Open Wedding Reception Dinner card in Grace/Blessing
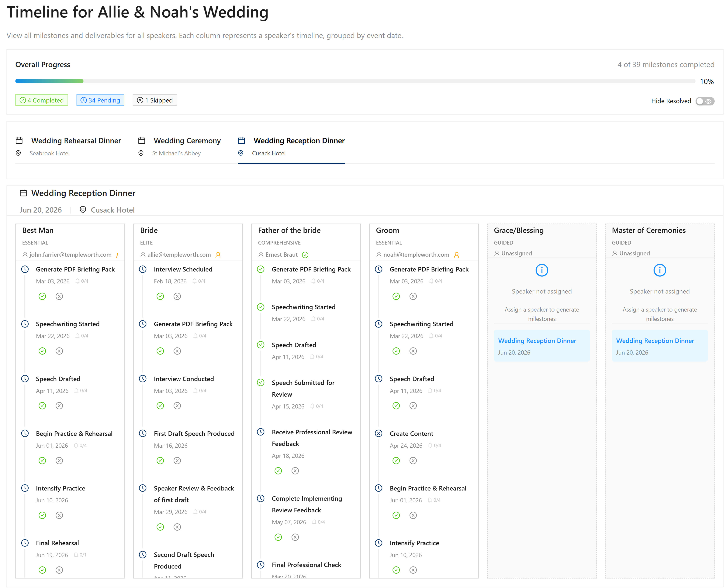This screenshot has height=588, width=726. (542, 346)
